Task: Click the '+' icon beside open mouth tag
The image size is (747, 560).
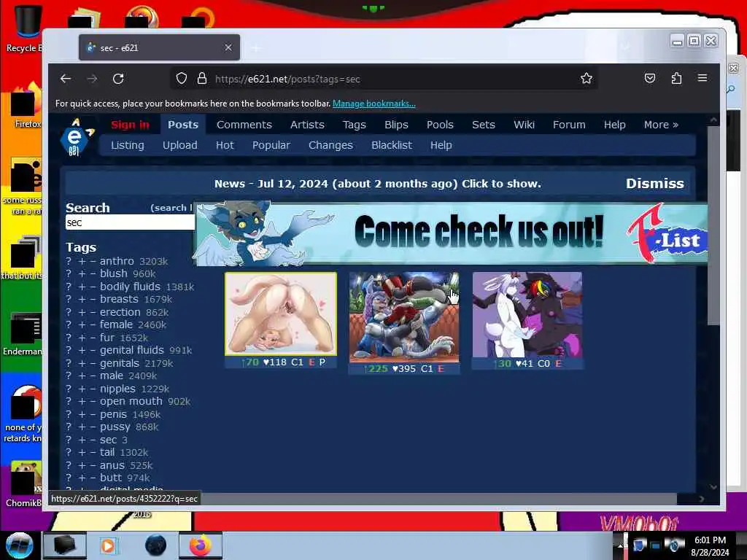Action: click(82, 402)
